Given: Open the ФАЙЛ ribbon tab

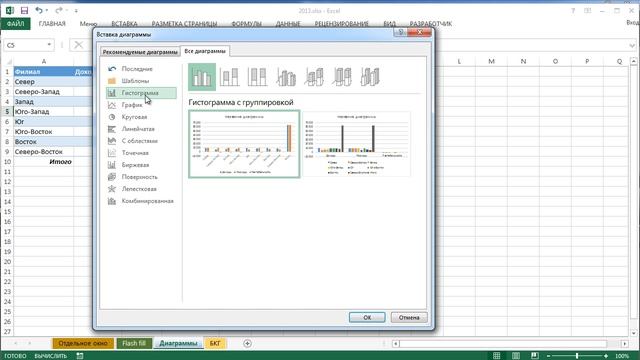Looking at the screenshot, I should coord(15,24).
